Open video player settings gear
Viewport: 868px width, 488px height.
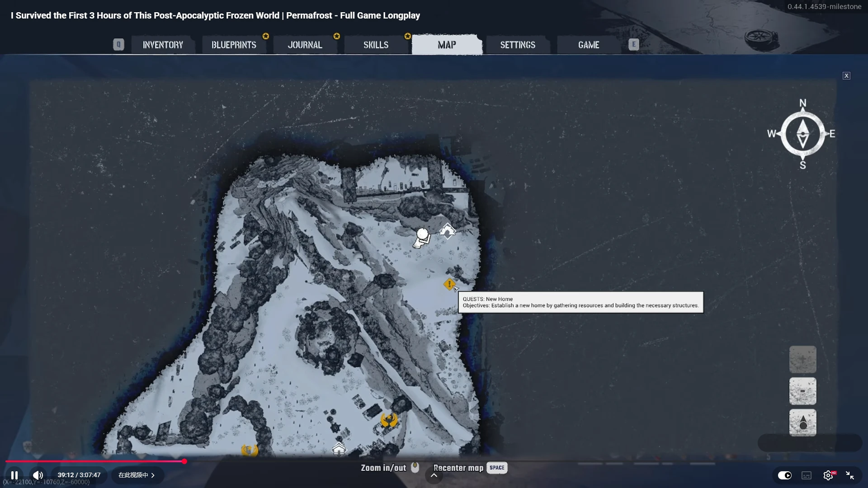(828, 475)
